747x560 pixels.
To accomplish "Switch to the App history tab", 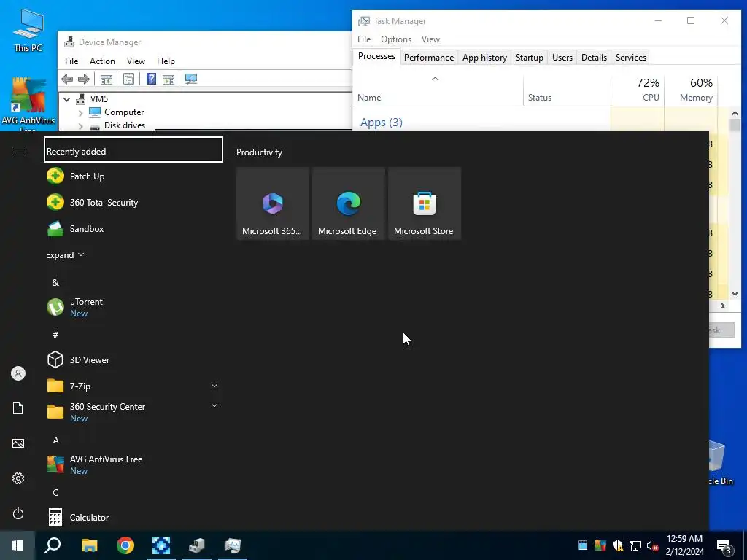I will click(484, 58).
